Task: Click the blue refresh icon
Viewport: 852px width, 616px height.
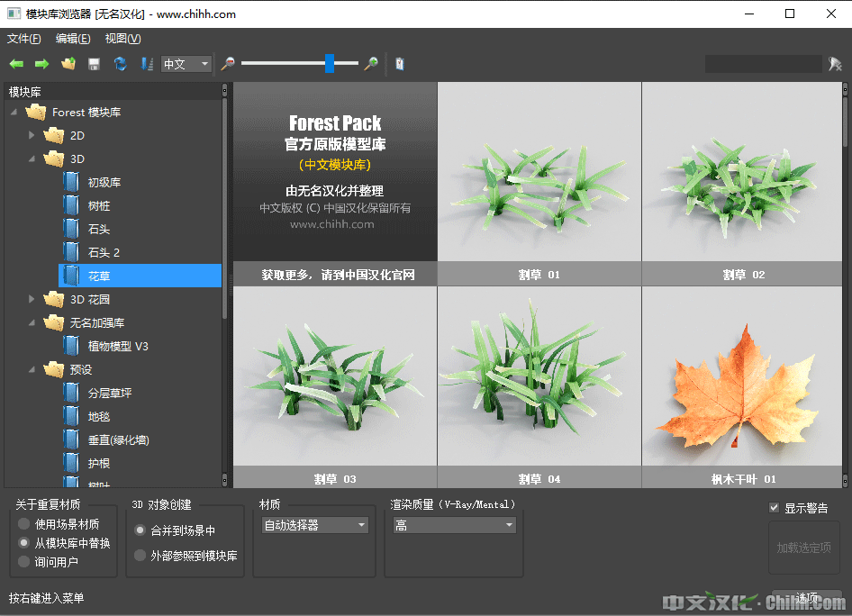Action: tap(120, 64)
